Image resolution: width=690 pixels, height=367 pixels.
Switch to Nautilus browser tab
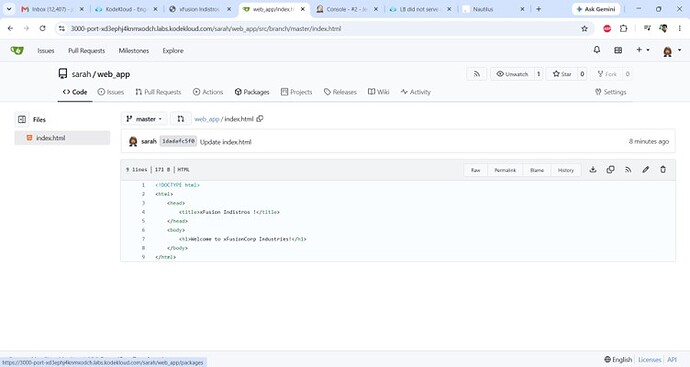pyautogui.click(x=493, y=9)
